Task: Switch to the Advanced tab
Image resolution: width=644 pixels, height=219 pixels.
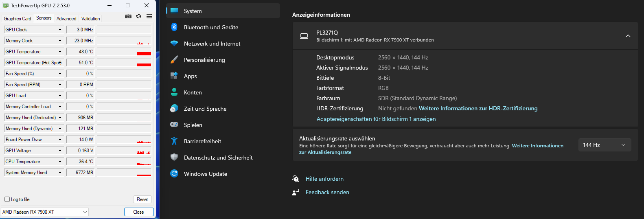Action: pyautogui.click(x=66, y=19)
